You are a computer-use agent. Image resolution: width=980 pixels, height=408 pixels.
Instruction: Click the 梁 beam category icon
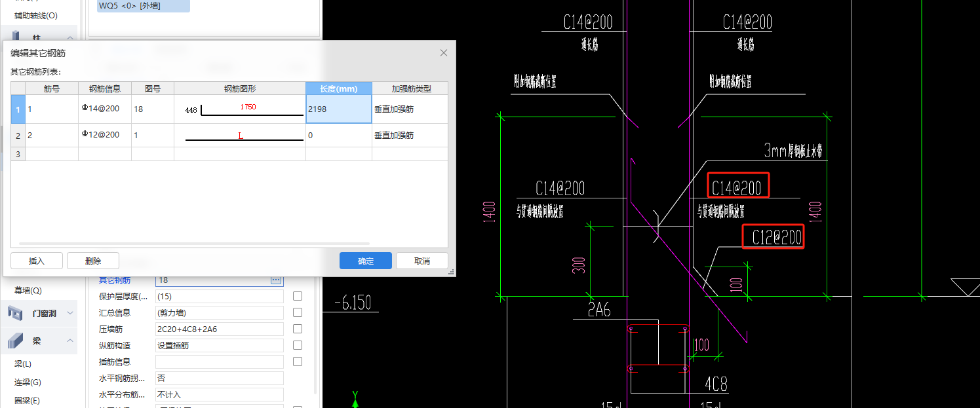(16, 341)
